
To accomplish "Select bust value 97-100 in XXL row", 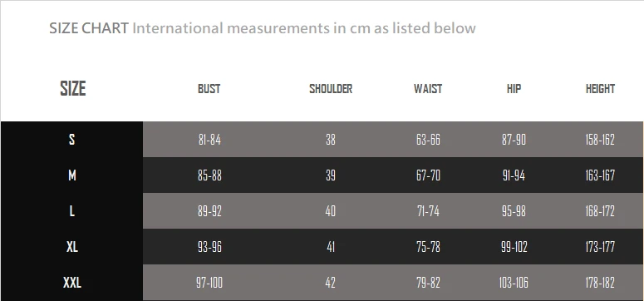I will point(209,283).
